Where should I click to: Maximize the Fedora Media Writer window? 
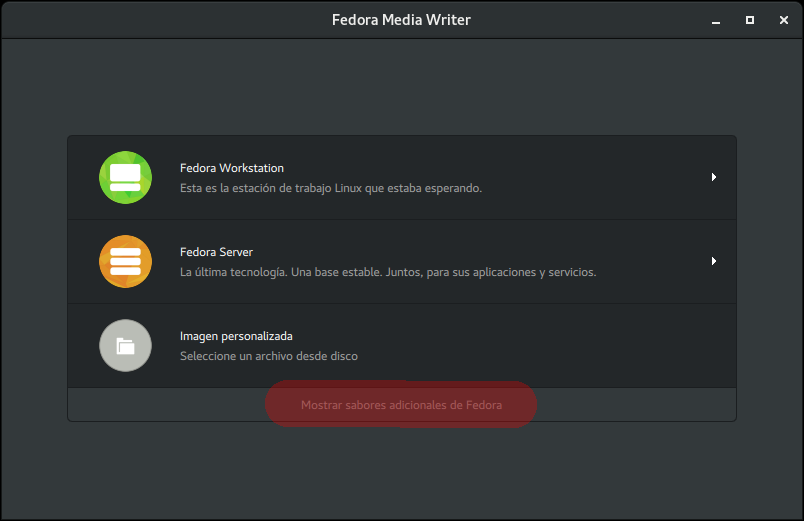[x=750, y=20]
